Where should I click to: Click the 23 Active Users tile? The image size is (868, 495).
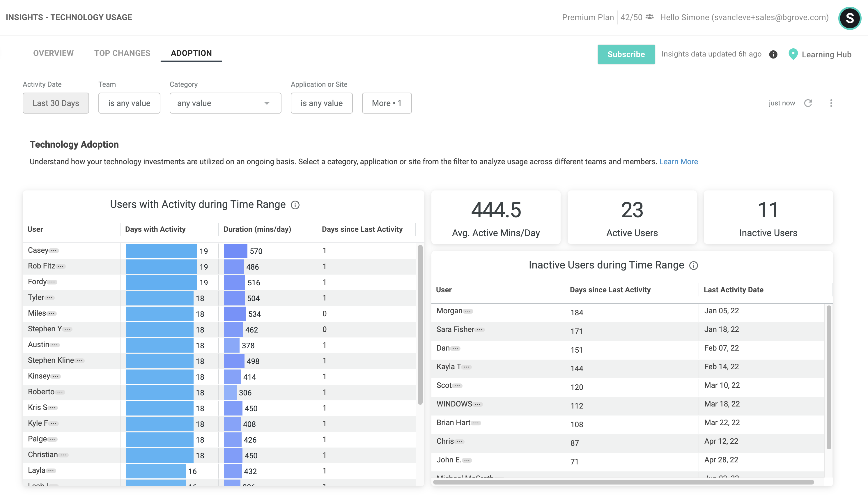[x=632, y=217]
